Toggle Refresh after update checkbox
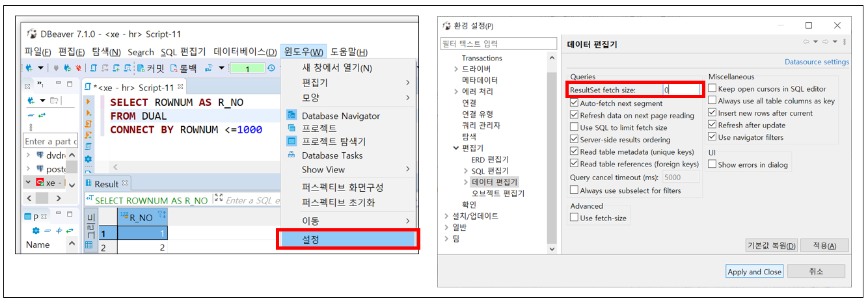This screenshot has width=868, height=303. click(x=712, y=125)
